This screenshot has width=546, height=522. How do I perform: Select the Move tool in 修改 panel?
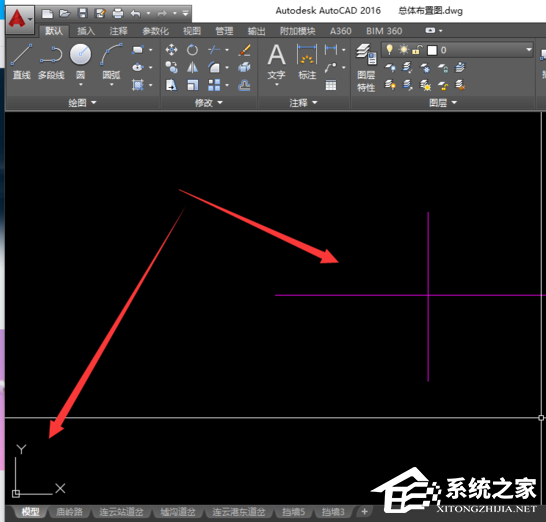(x=171, y=50)
